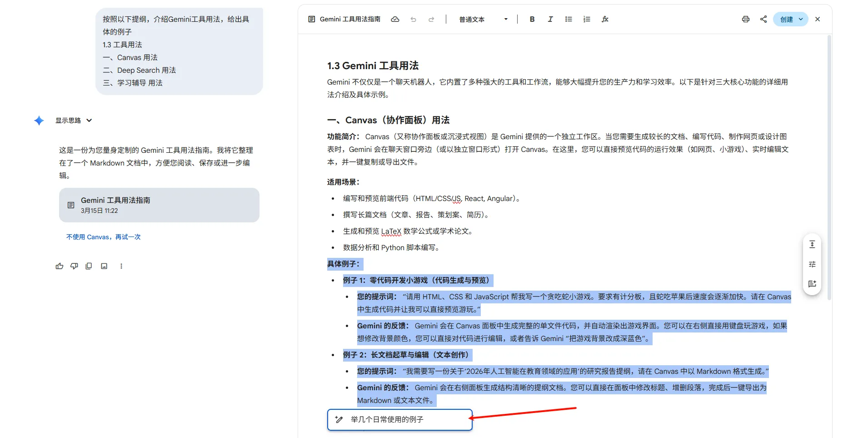Copy the response with the copy icon

pos(89,266)
